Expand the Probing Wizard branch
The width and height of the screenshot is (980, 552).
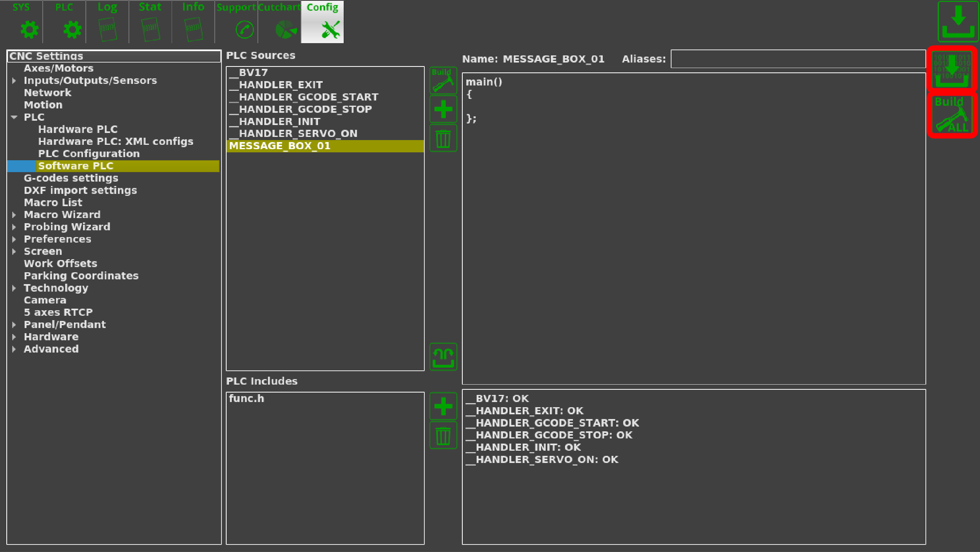(14, 227)
